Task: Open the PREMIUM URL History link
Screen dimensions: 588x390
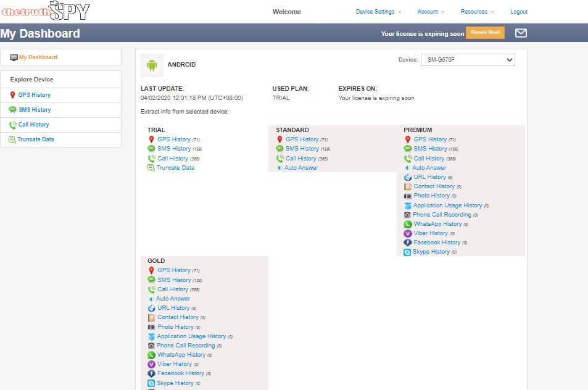Action: [x=430, y=177]
